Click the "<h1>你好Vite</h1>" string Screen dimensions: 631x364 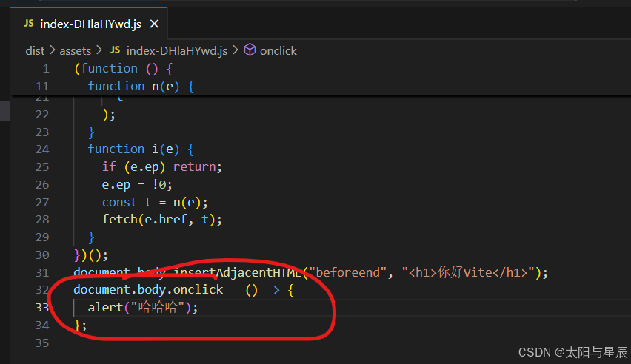[468, 273]
